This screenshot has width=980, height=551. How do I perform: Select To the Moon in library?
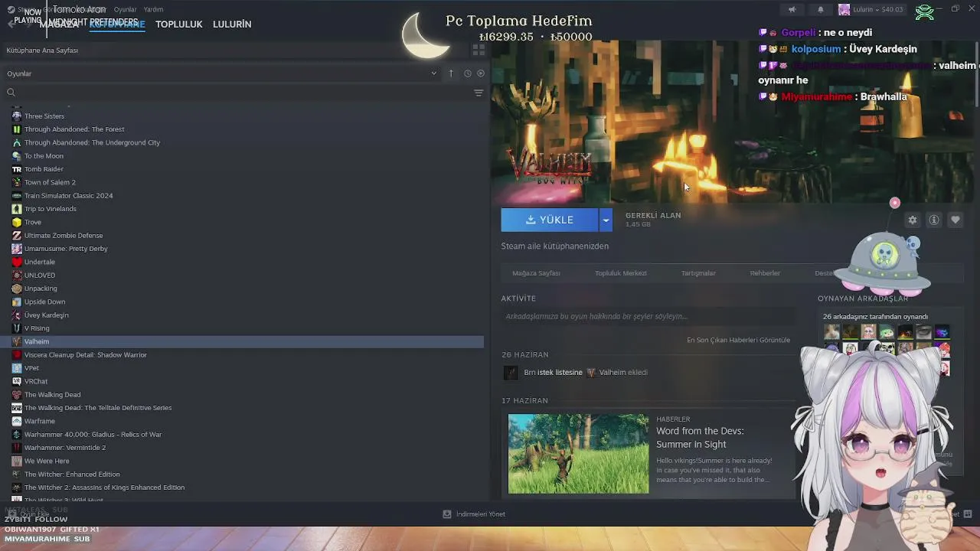(x=44, y=156)
